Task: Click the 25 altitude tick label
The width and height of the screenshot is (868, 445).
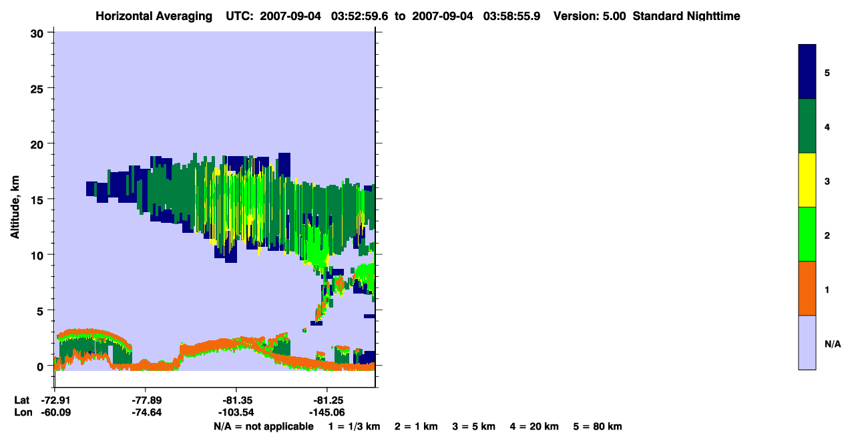Action: pos(39,88)
